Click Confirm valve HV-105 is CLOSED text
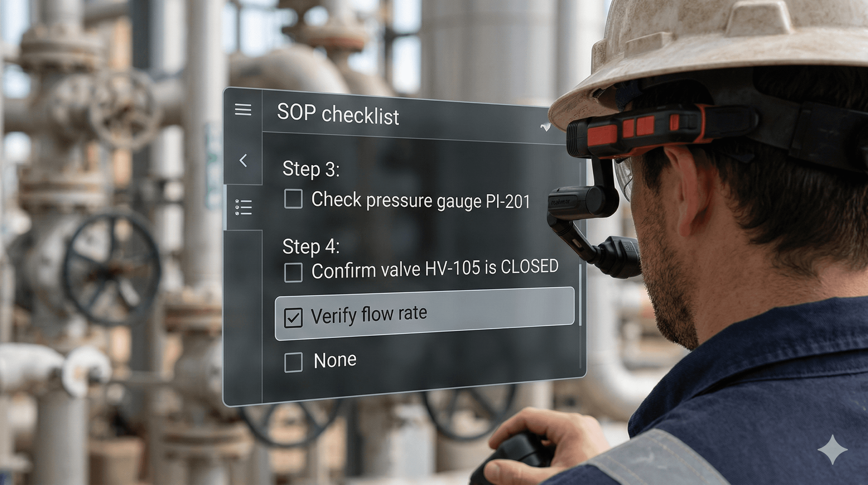 tap(435, 269)
